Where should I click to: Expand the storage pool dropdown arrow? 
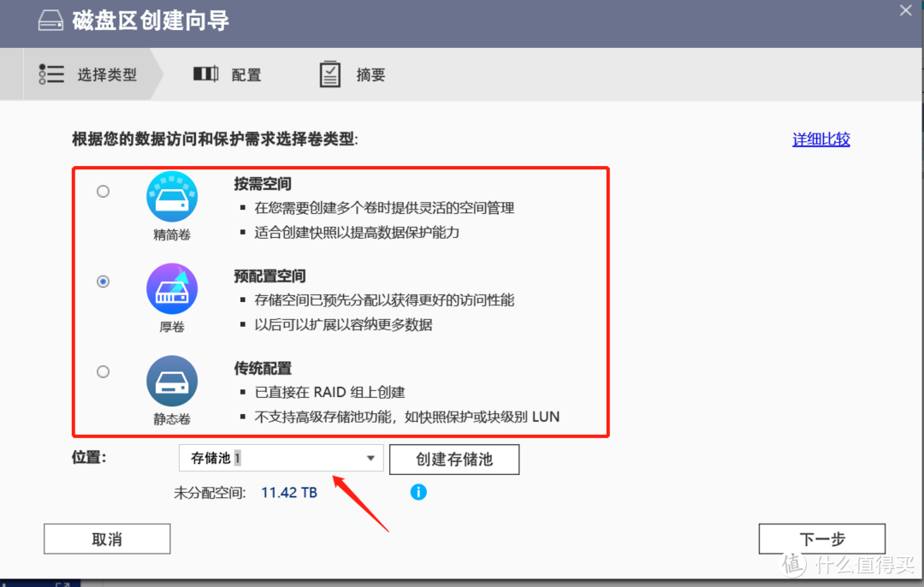[370, 459]
